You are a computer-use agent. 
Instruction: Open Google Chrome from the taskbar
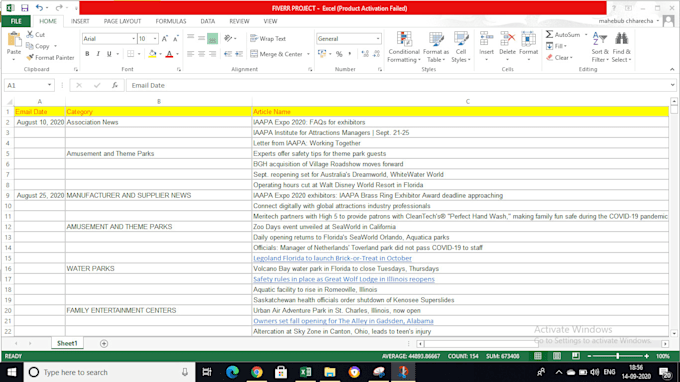(x=256, y=372)
